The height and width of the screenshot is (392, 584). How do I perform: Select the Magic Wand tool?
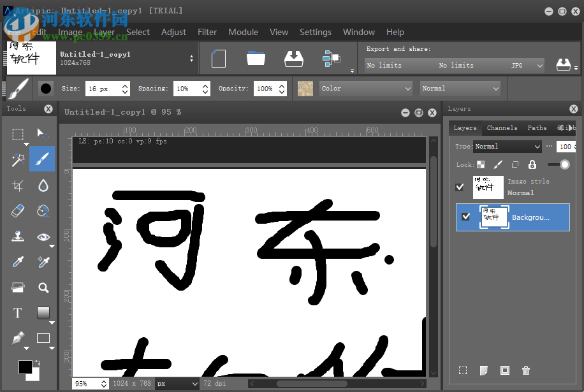18,159
